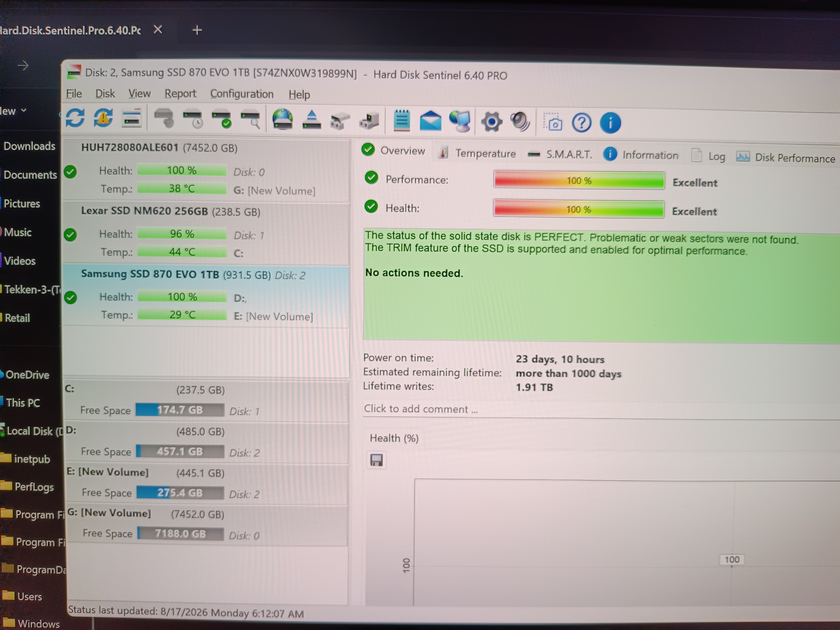Click the green check beside Lexar SSD health
The image size is (840, 630).
point(70,235)
